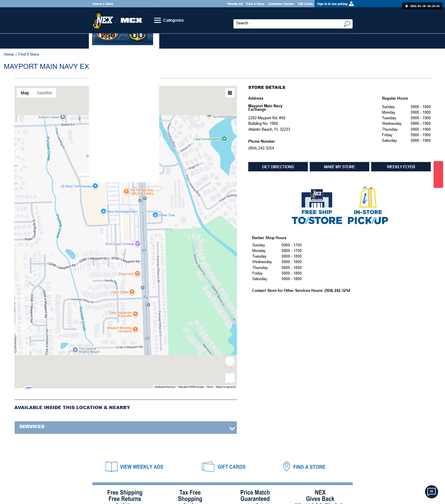Click the Search input field
The image size is (445, 504).
[x=288, y=24]
